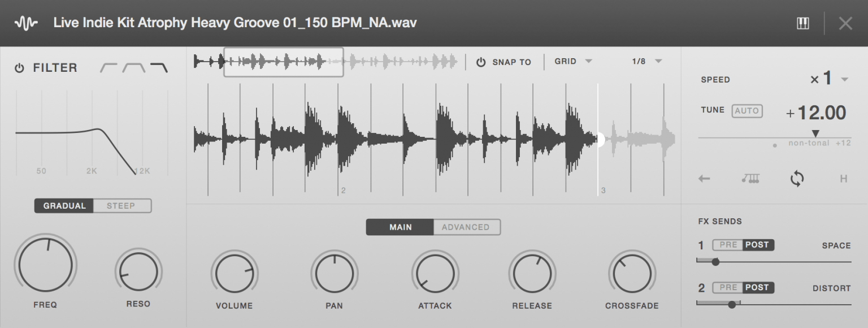Toggle the Filter power button
This screenshot has width=868, height=328.
click(x=20, y=68)
